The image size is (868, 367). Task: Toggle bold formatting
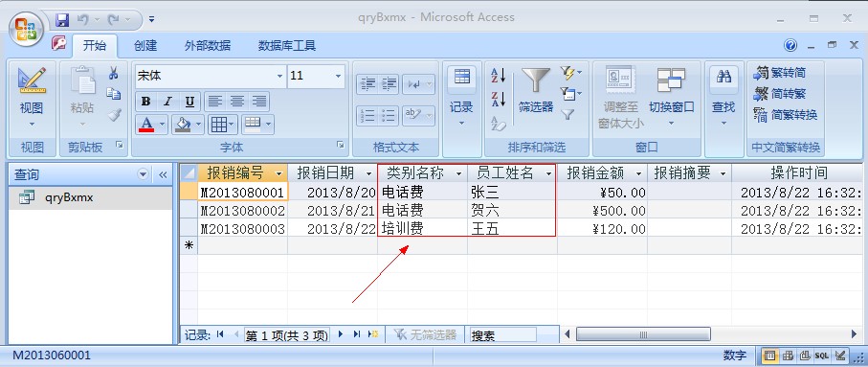[x=145, y=102]
